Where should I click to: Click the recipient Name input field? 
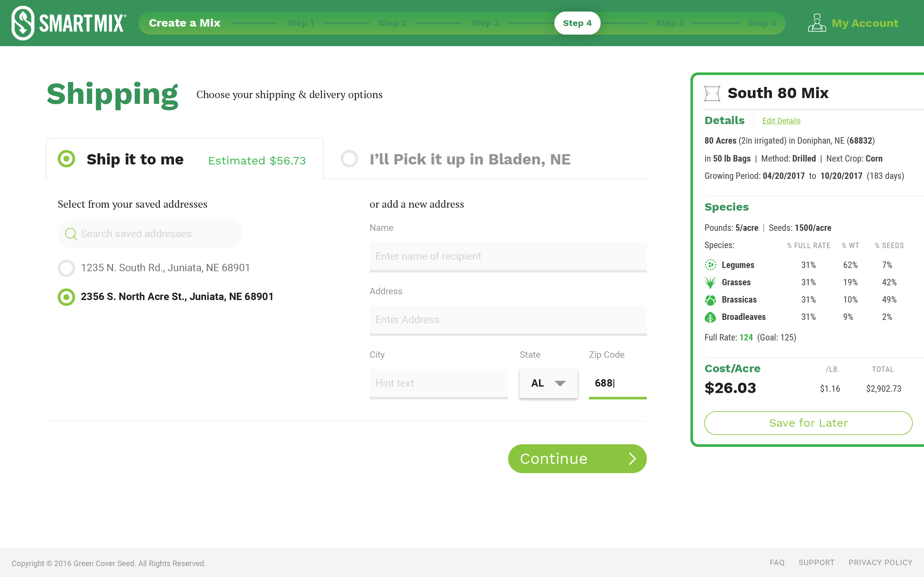(x=508, y=256)
